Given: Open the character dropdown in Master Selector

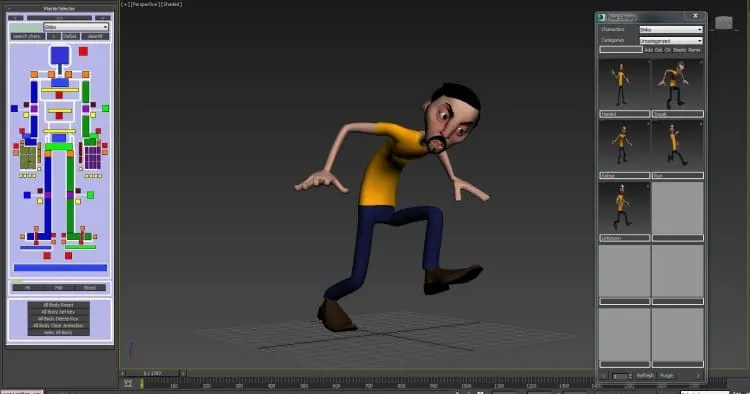Looking at the screenshot, I should pos(77,27).
